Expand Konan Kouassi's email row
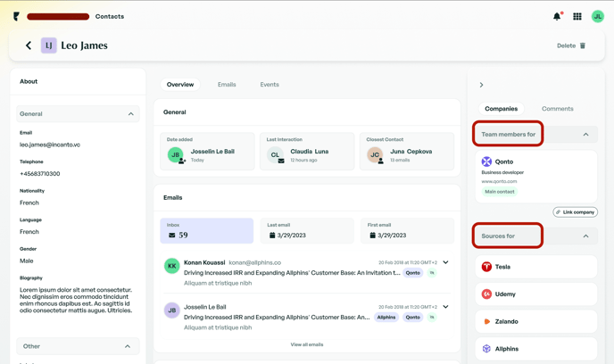This screenshot has height=364, width=614. pyautogui.click(x=445, y=263)
